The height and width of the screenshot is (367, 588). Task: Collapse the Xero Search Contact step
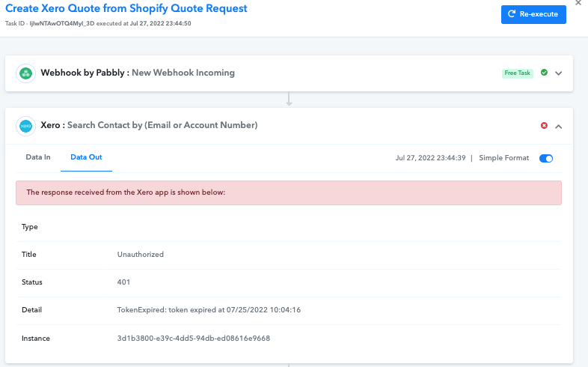(x=558, y=127)
